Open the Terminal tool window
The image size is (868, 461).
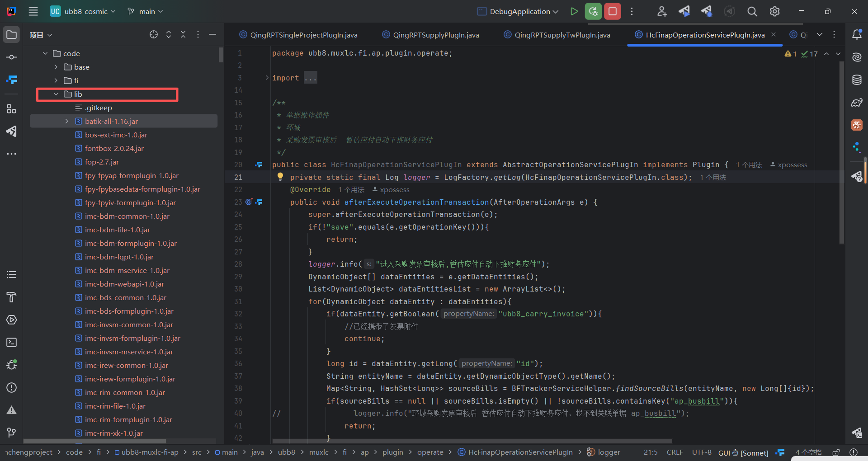[12, 342]
